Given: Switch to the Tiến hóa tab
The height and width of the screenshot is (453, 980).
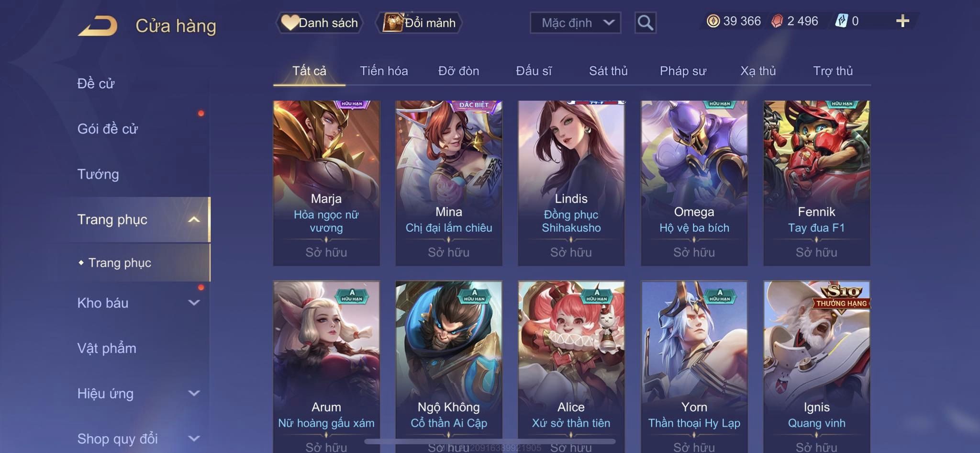Looking at the screenshot, I should tap(384, 71).
